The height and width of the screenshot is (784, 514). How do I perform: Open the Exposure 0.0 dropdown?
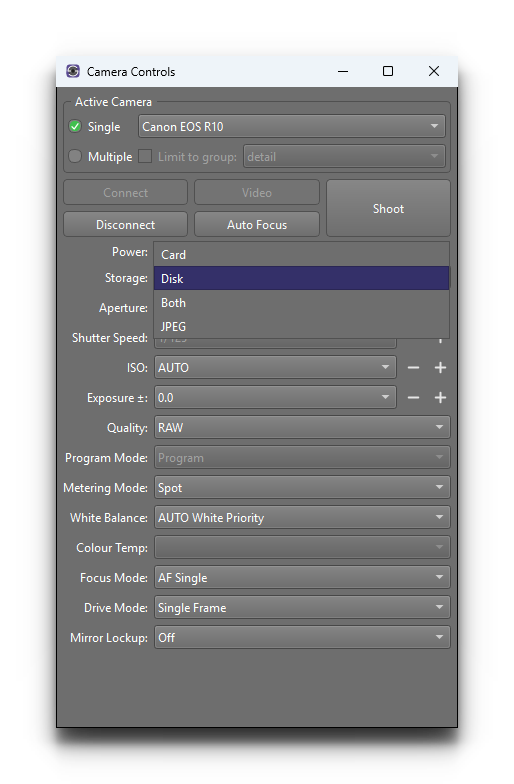click(276, 398)
